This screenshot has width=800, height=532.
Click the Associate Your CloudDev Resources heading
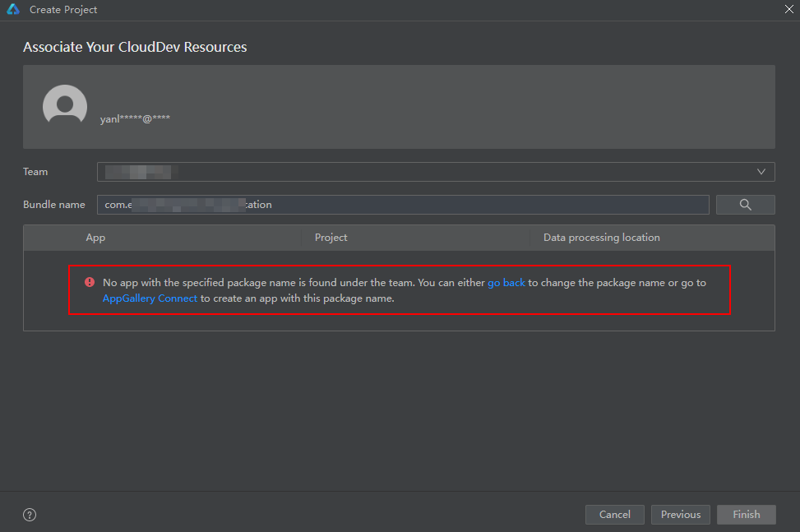(x=135, y=47)
